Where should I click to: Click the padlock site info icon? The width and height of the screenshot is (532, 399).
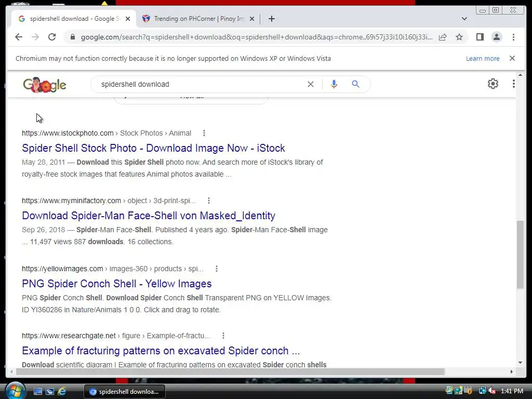[x=73, y=37]
